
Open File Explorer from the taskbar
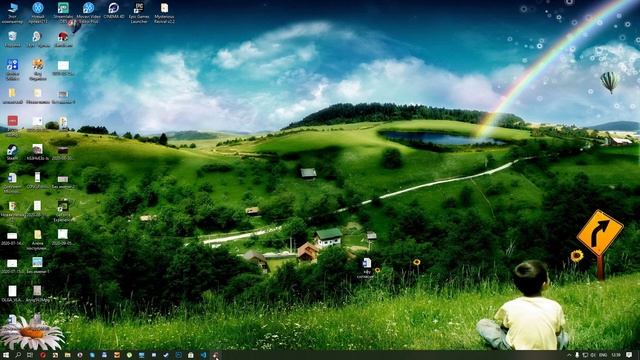[x=67, y=356]
